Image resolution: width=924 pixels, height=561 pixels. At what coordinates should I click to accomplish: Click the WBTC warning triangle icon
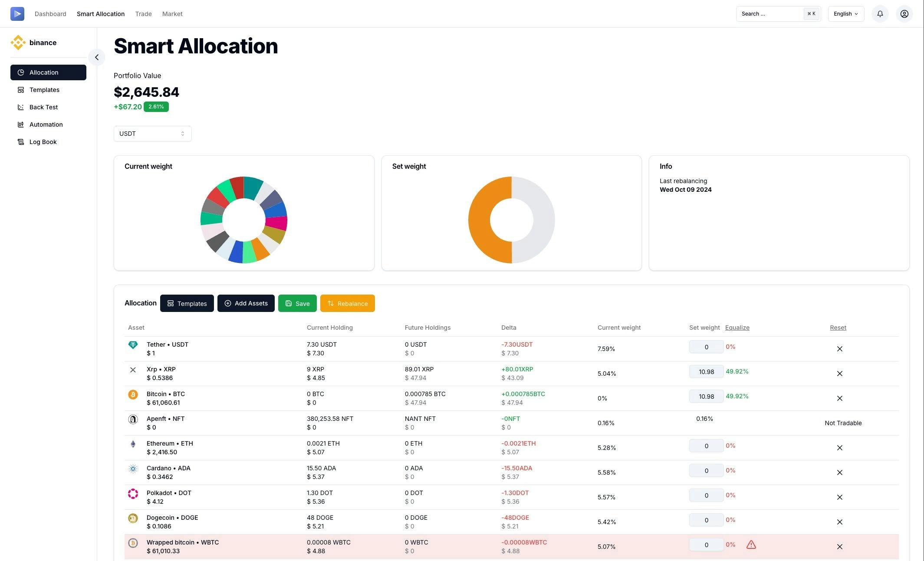(751, 545)
